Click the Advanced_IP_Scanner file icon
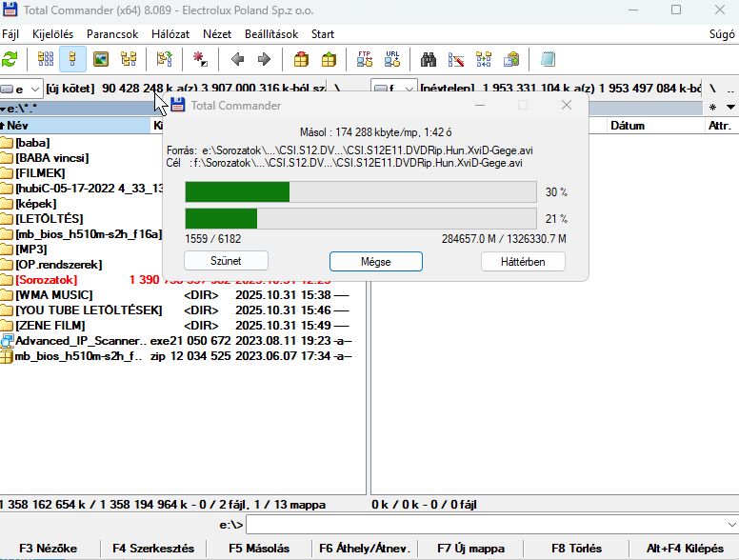 [7, 340]
